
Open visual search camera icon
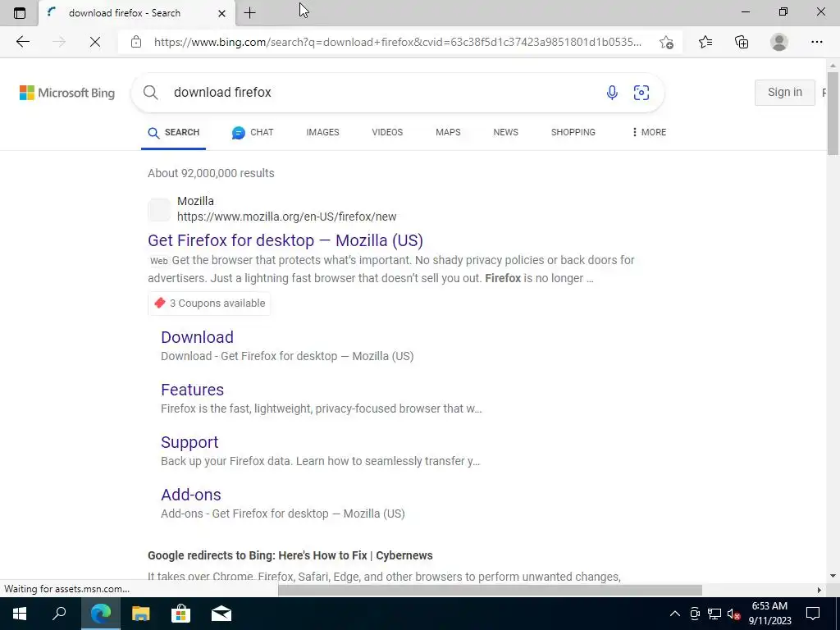coord(641,92)
